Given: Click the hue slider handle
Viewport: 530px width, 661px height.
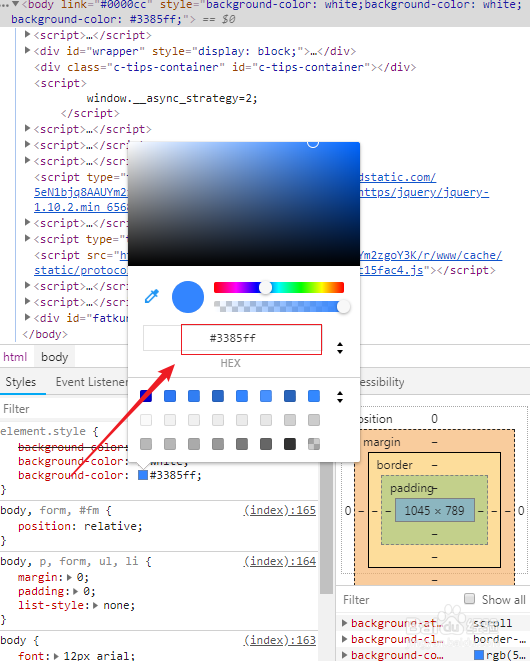Looking at the screenshot, I should (x=265, y=288).
